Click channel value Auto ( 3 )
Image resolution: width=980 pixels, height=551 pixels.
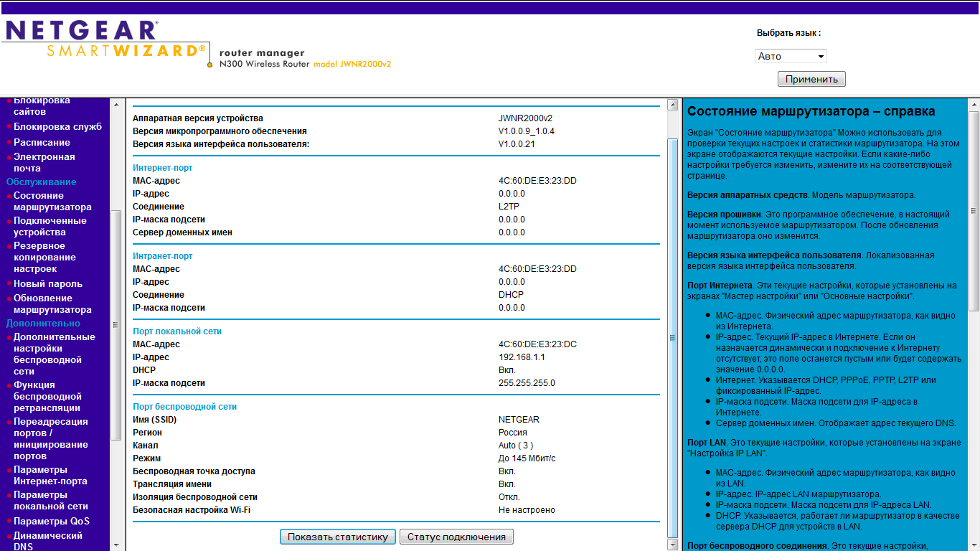(x=517, y=446)
